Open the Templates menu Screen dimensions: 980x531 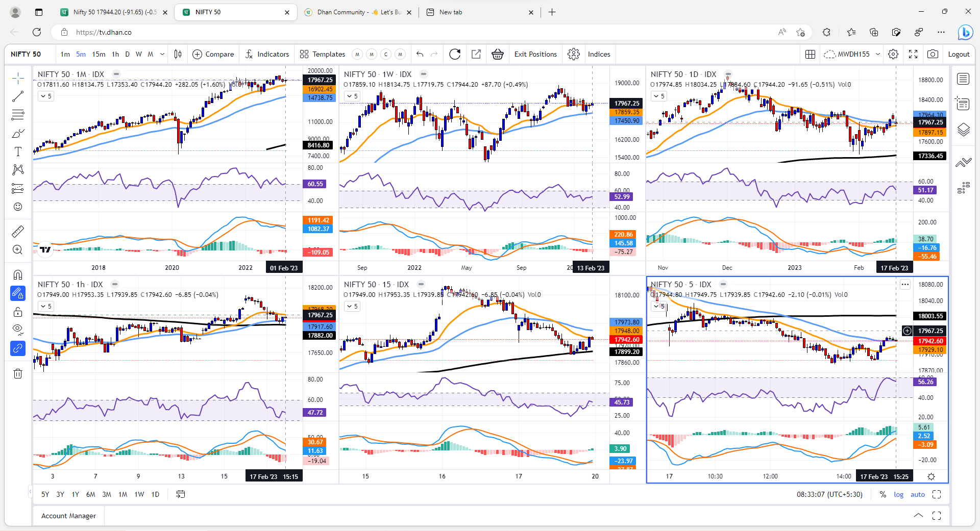point(323,54)
